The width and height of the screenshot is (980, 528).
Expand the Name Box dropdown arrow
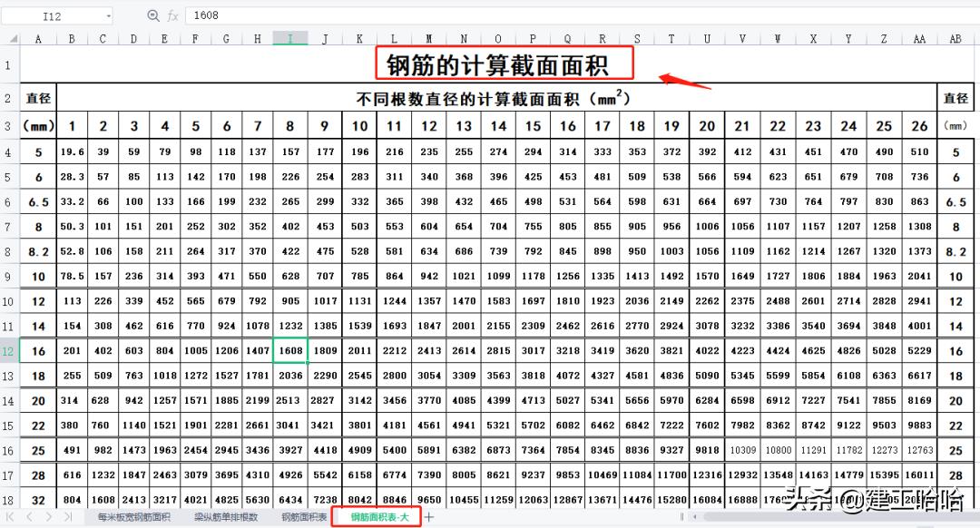[x=108, y=15]
